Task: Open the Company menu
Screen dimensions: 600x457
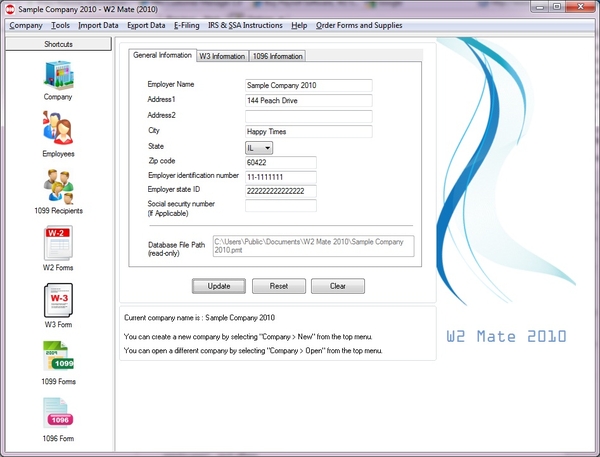Action: pyautogui.click(x=25, y=24)
